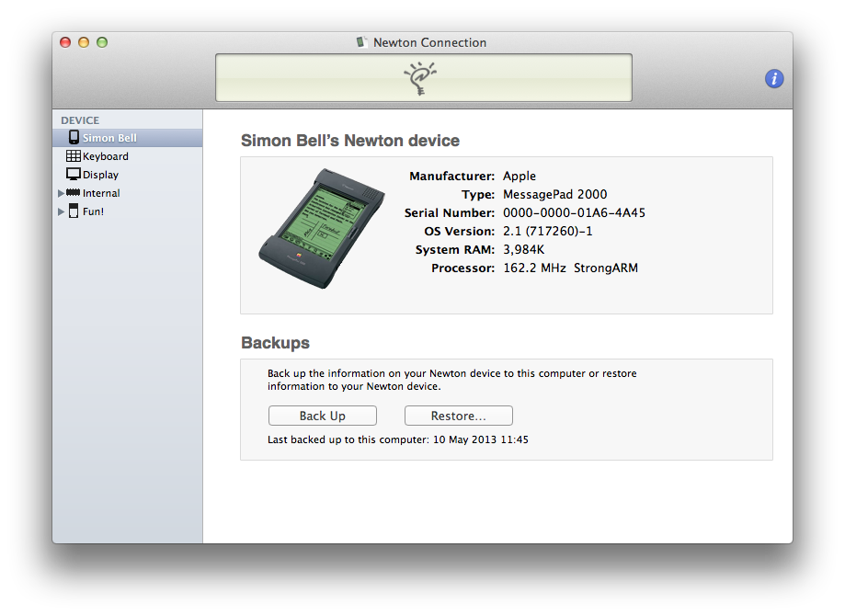Expand the Fun! tree item
845x616 pixels.
[x=61, y=211]
